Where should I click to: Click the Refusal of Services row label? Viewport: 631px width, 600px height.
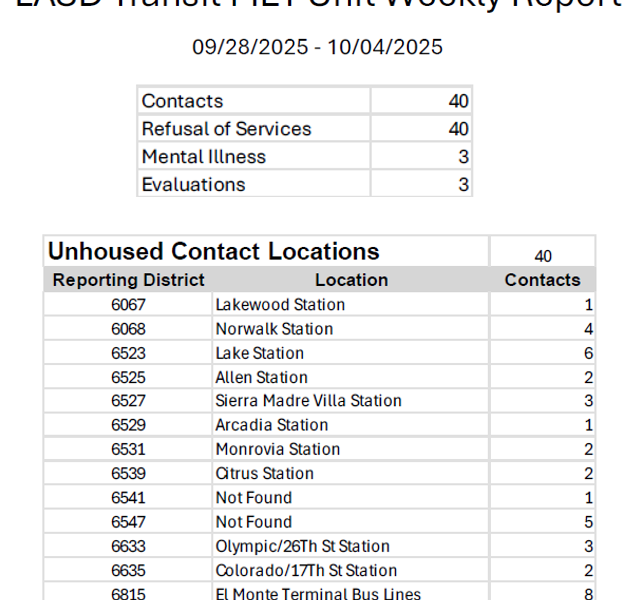226,129
